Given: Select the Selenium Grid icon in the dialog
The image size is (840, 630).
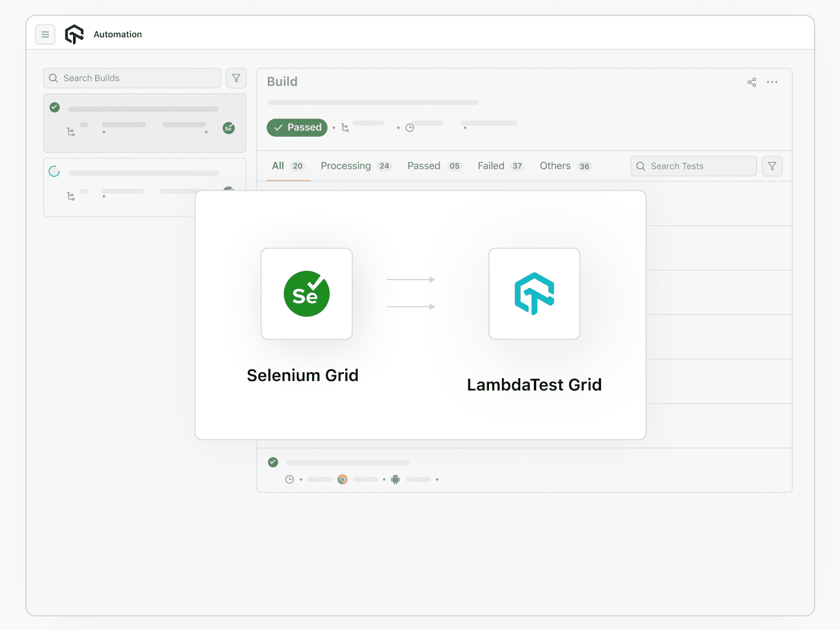Looking at the screenshot, I should click(x=306, y=294).
